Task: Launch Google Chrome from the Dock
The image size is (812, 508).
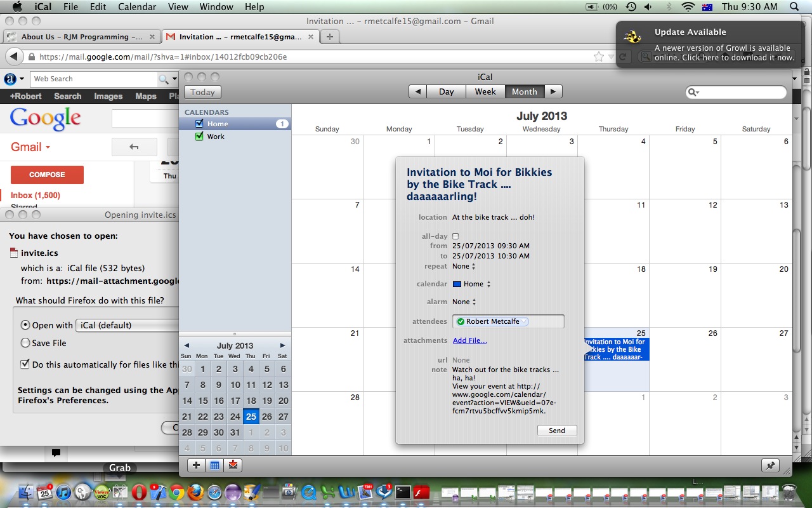Action: 176,492
